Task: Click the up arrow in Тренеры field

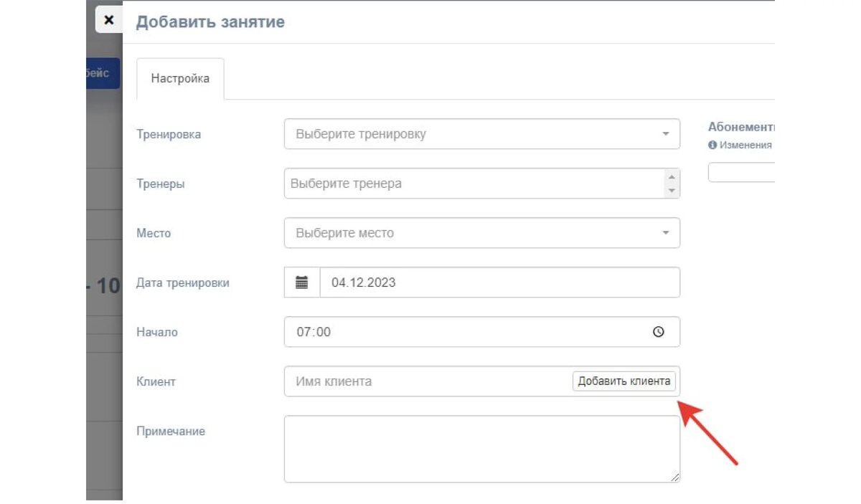Action: pos(672,177)
